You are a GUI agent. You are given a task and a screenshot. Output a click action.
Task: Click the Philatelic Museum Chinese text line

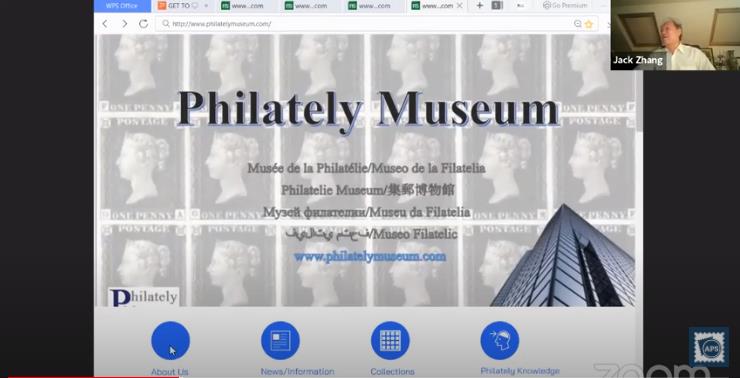[368, 190]
